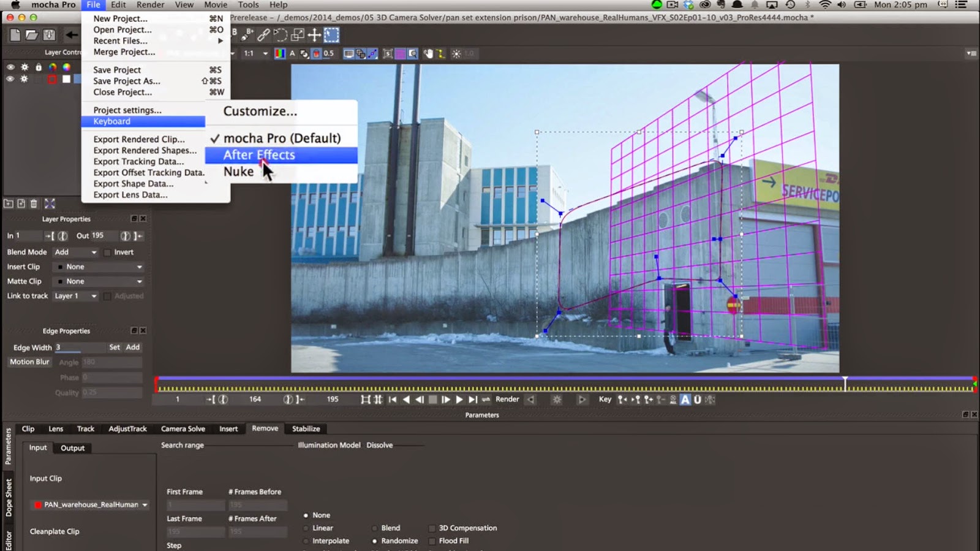The width and height of the screenshot is (980, 551).
Task: Open the Link to track Layer 1 dropdown
Action: point(75,296)
